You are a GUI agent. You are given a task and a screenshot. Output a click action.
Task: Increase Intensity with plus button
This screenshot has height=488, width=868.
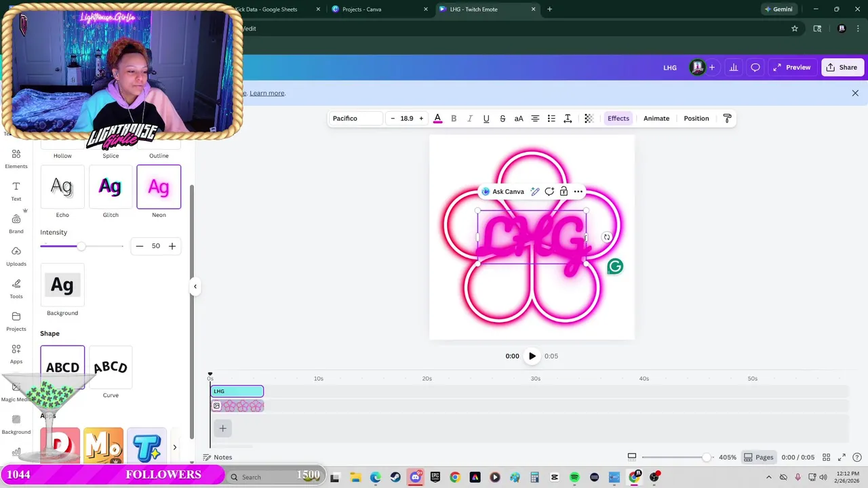coord(172,246)
